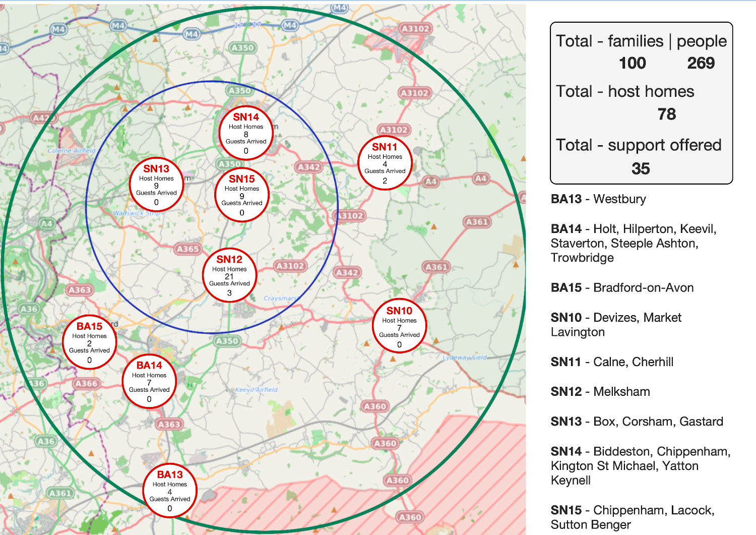
Task: Select the SN13 map marker
Action: tap(156, 185)
